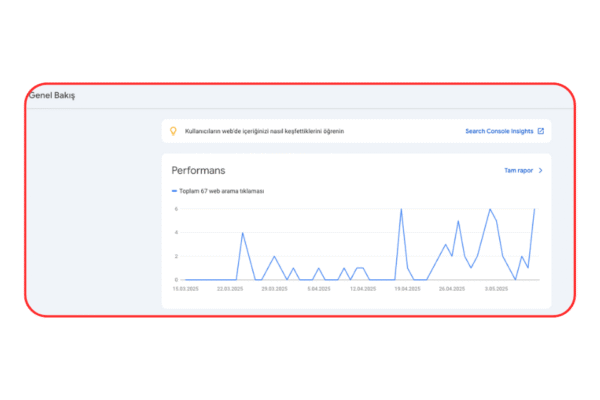Screen dimensions: 600x400
Task: Open the Tam rapor full report
Action: (518, 171)
